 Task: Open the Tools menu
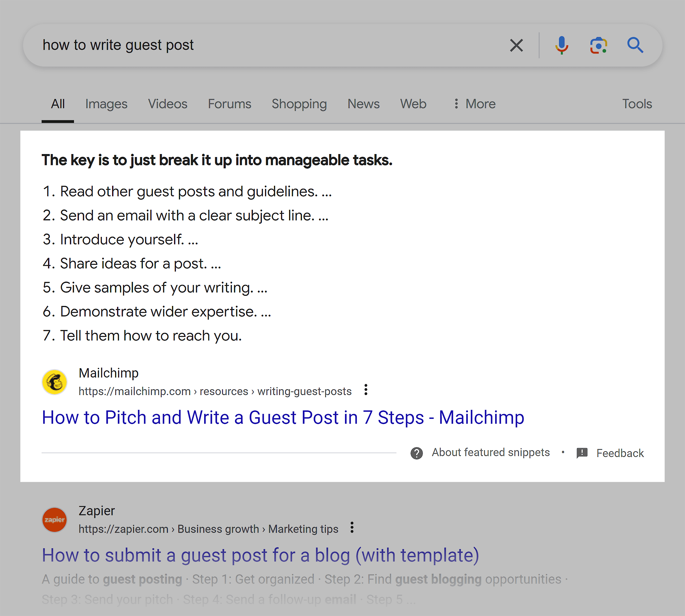click(637, 104)
